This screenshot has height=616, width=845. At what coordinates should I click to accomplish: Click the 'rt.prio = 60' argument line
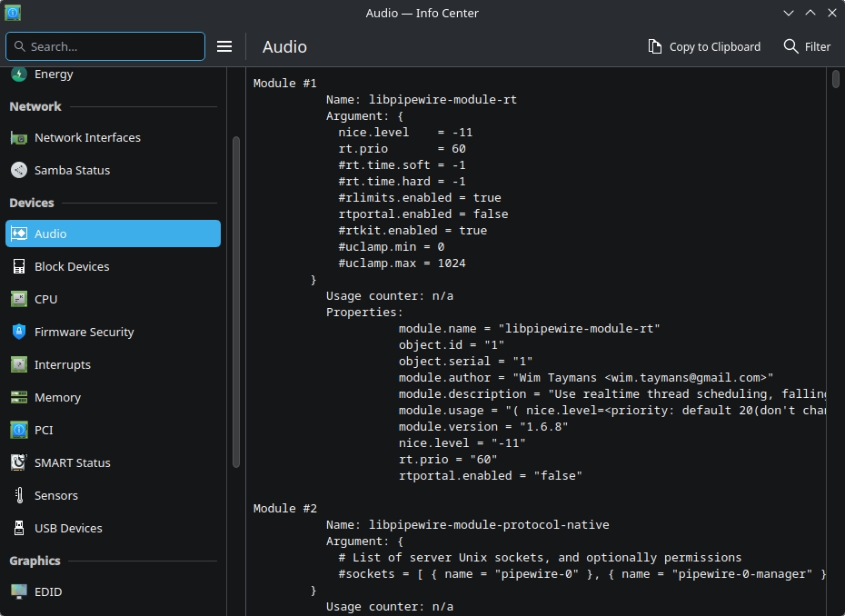tap(402, 149)
